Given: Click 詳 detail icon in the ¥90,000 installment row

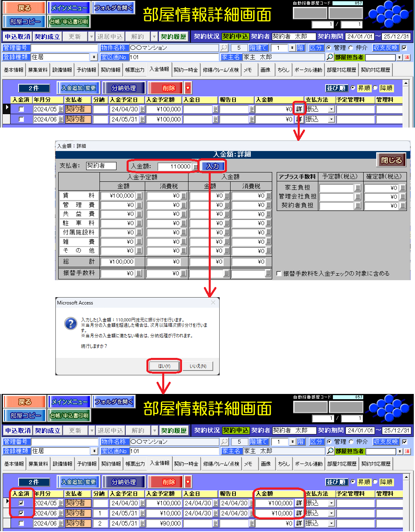Looking at the screenshot, I should coord(299,523).
